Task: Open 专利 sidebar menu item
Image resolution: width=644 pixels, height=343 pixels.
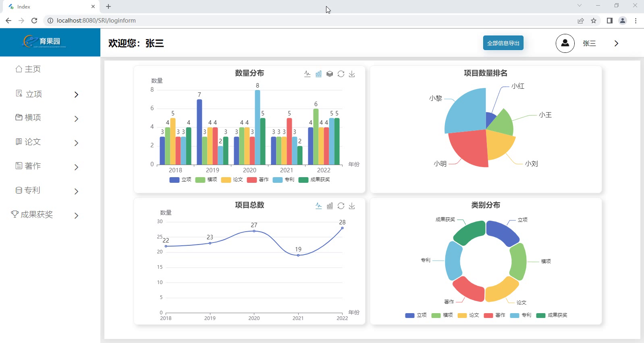Action: pos(28,190)
